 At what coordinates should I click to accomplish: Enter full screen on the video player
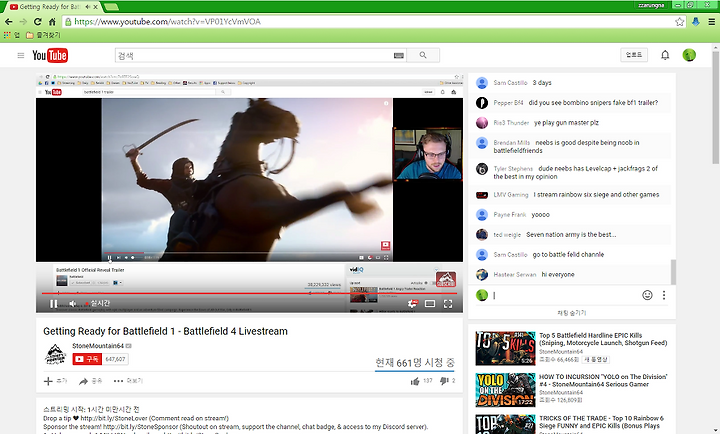click(x=448, y=304)
